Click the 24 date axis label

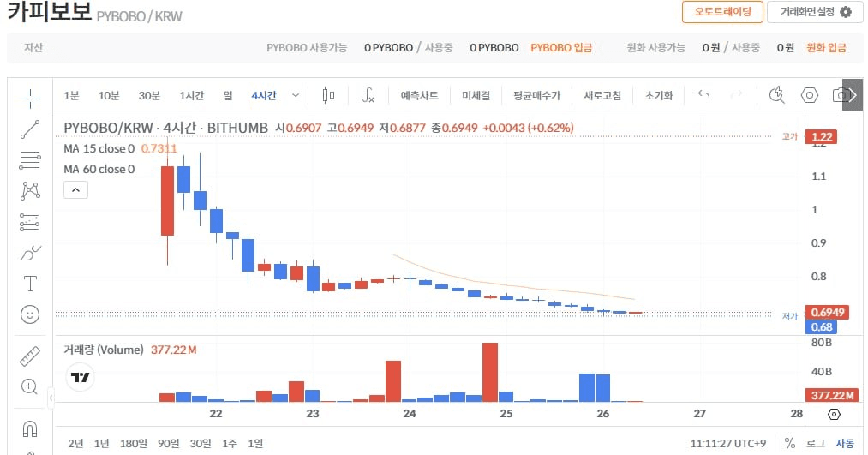(409, 414)
